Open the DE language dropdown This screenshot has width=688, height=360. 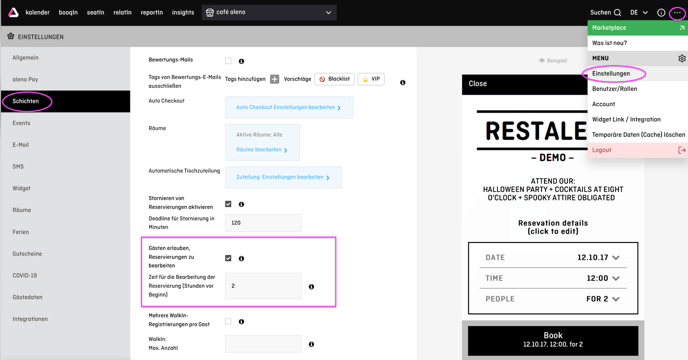(639, 13)
